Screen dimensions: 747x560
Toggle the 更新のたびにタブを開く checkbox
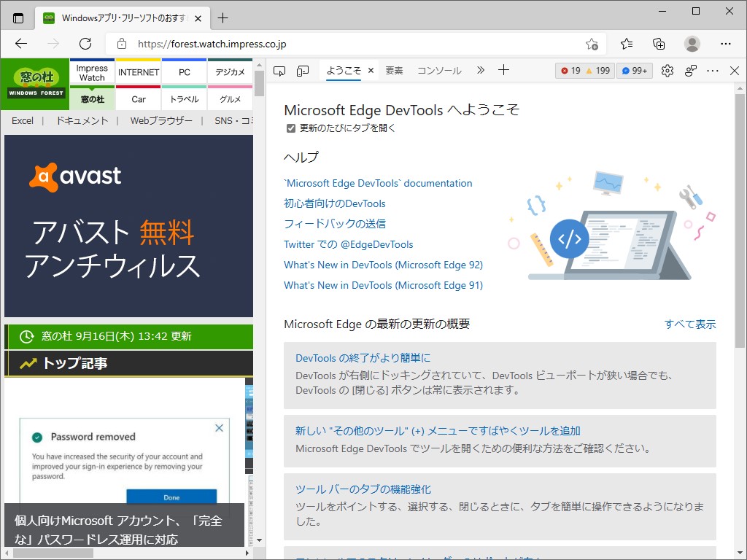(291, 128)
